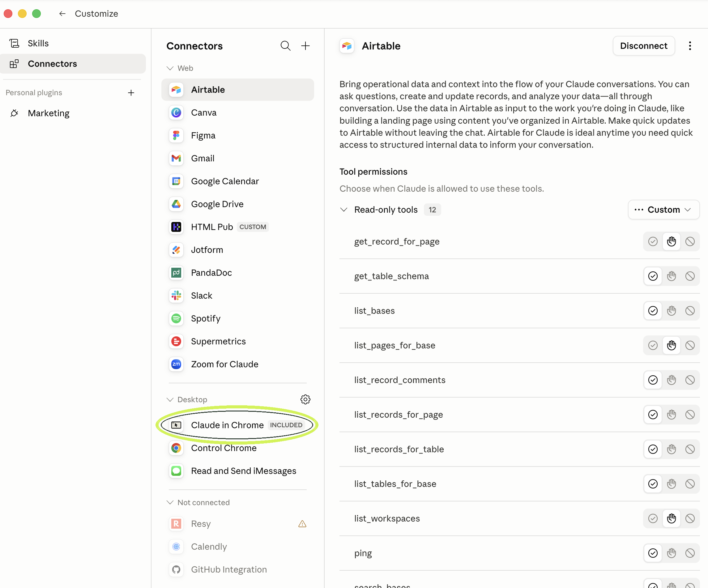Open GitHub Integration connector details
The width and height of the screenshot is (708, 588).
point(238,569)
